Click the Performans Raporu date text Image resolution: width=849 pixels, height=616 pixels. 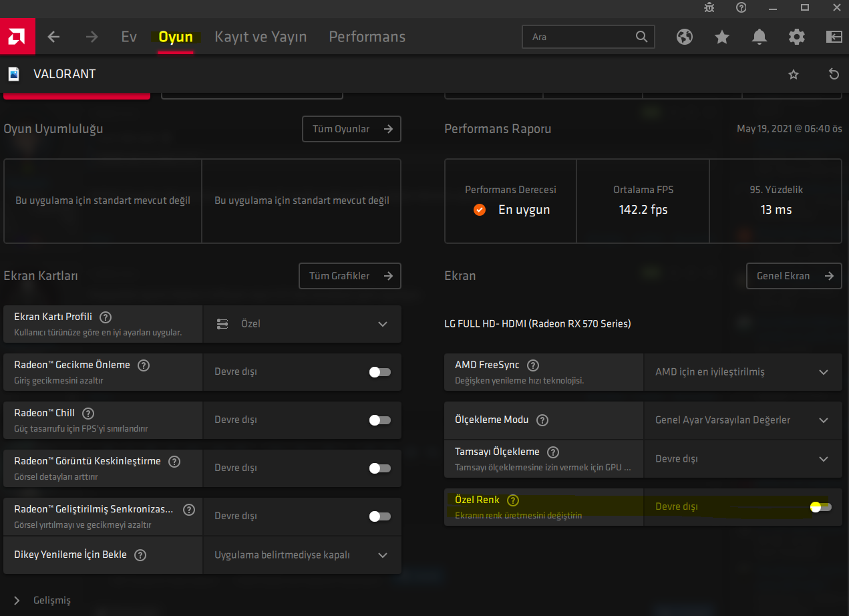pyautogui.click(x=790, y=129)
